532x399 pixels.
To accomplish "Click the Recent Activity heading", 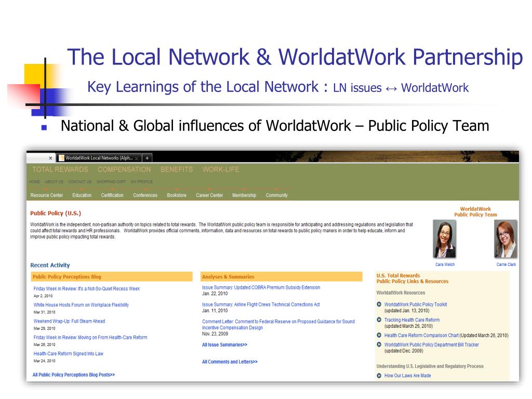I will [x=50, y=265].
